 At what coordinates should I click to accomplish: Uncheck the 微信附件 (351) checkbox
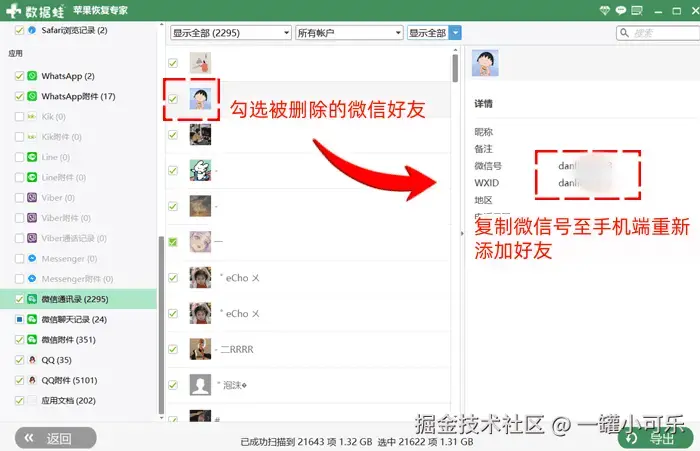[19, 339]
